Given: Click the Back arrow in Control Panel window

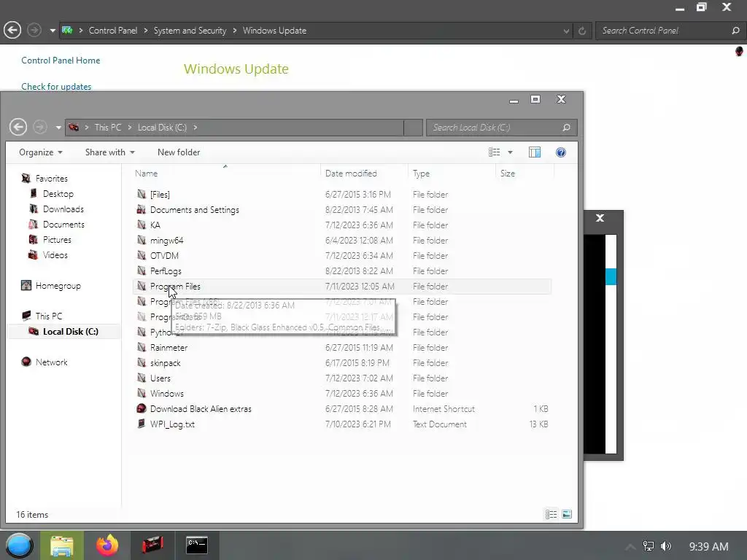Looking at the screenshot, I should pyautogui.click(x=12, y=31).
